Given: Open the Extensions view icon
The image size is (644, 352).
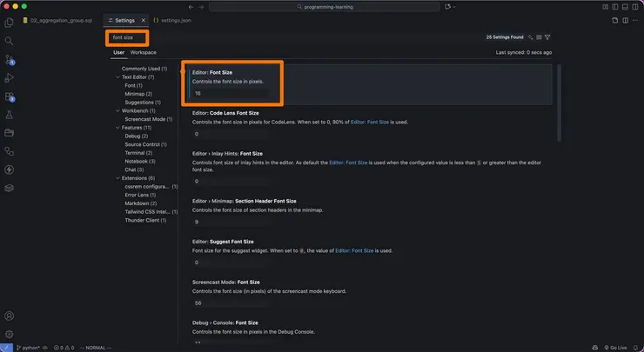Looking at the screenshot, I should [9, 96].
